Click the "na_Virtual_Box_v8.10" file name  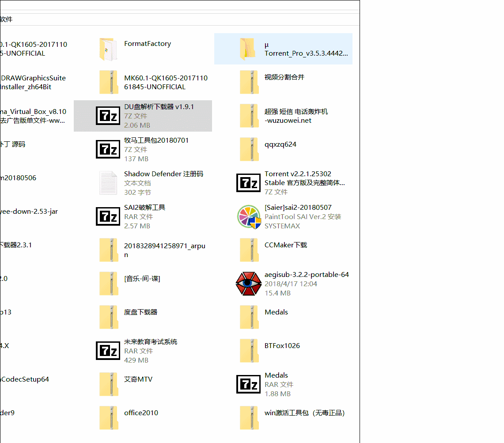33,112
